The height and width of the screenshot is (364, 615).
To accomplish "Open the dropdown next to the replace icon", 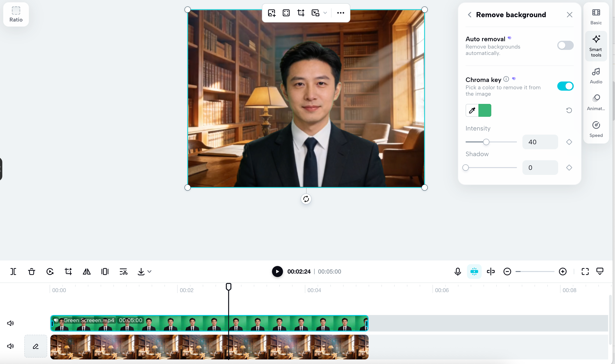I will (325, 13).
